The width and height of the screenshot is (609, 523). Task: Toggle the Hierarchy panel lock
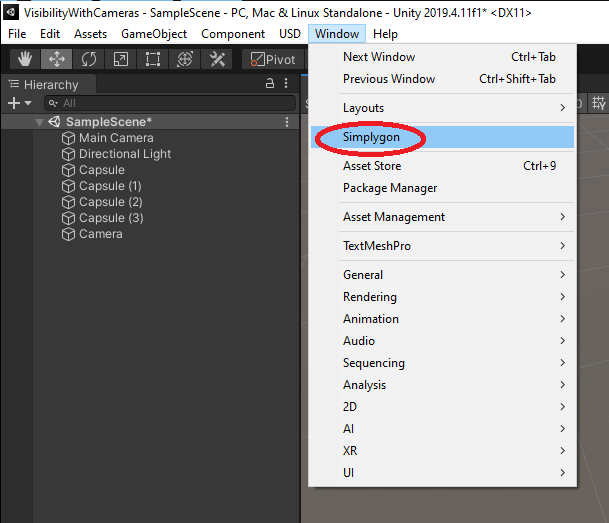click(x=269, y=85)
